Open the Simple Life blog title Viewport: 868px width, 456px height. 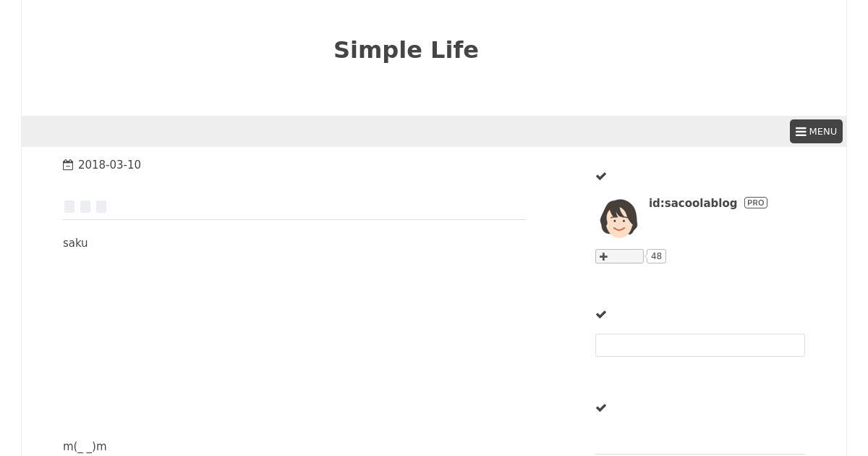(406, 50)
